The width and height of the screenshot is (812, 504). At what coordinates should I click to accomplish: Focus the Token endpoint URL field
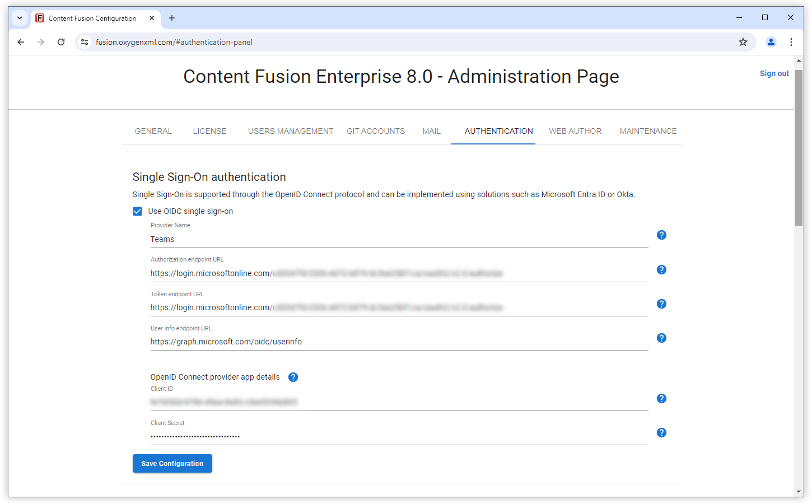click(x=399, y=307)
